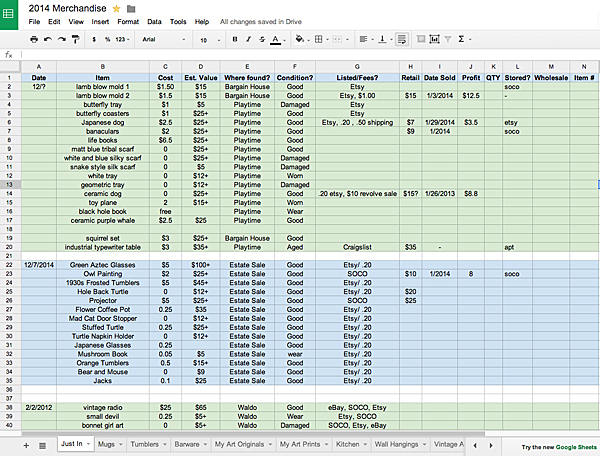
Task: Add a new sheet with plus icon
Action: coord(26,445)
